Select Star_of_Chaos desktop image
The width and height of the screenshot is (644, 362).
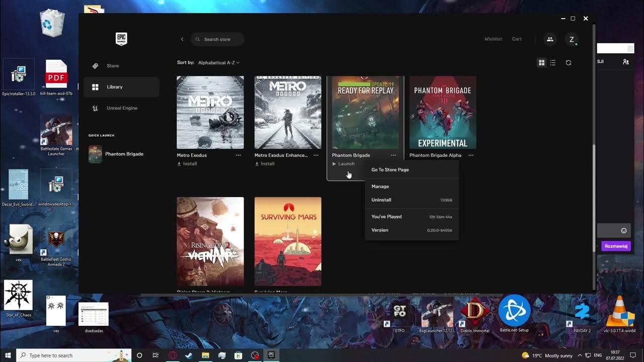pos(19,299)
